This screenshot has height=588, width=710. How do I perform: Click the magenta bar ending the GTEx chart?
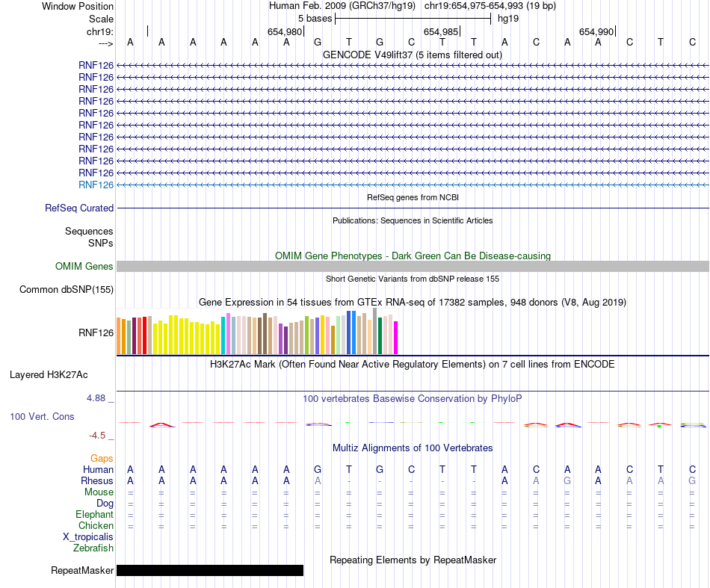click(x=396, y=338)
